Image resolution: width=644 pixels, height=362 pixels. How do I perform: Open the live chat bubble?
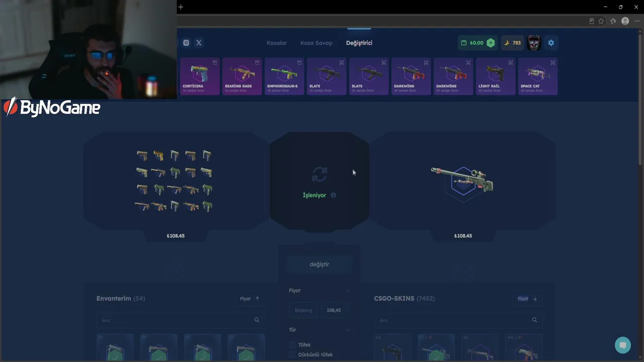(623, 345)
